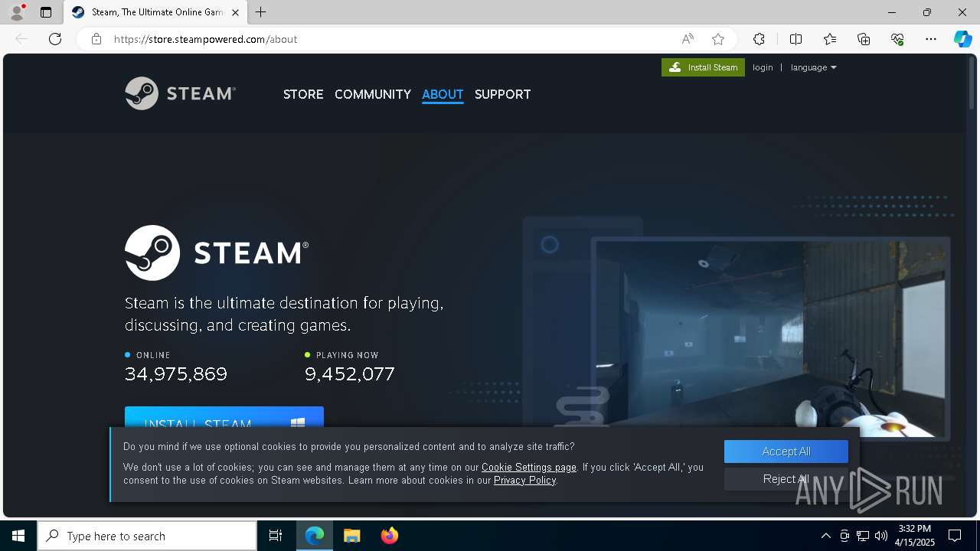The height and width of the screenshot is (551, 980).
Task: Click the login link
Action: tap(763, 67)
